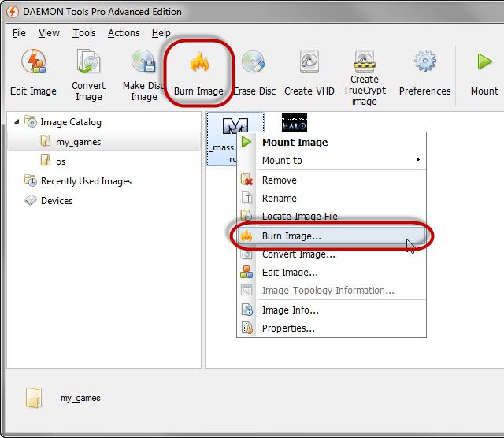Viewport: 504px width, 438px height.
Task: Collapse the Image Catalog tree node
Action: (17, 121)
